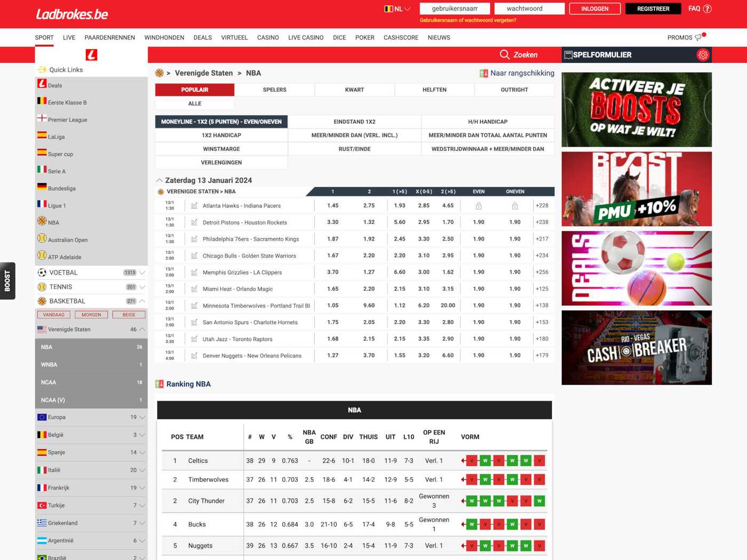Screen dimensions: 747x560
Task: Click the Voetbal soccer ball icon
Action: [x=42, y=273]
